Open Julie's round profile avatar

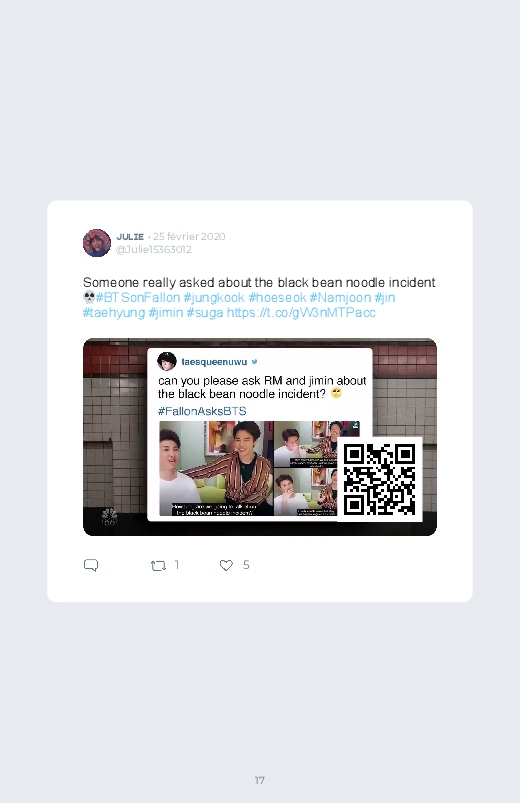coord(97,243)
